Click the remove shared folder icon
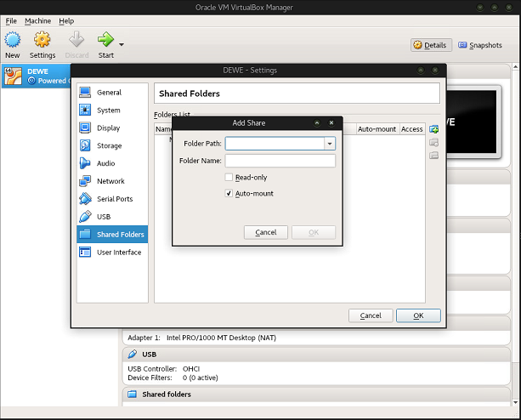 434,156
